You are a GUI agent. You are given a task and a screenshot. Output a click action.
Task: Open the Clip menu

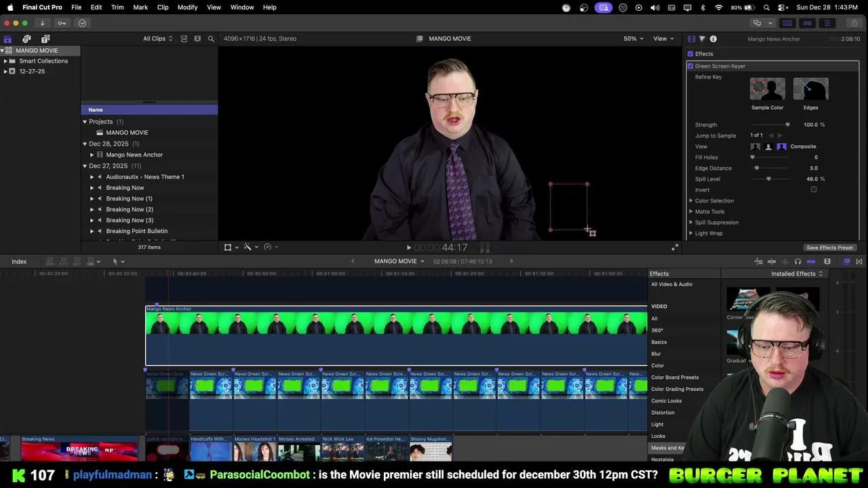pyautogui.click(x=163, y=7)
